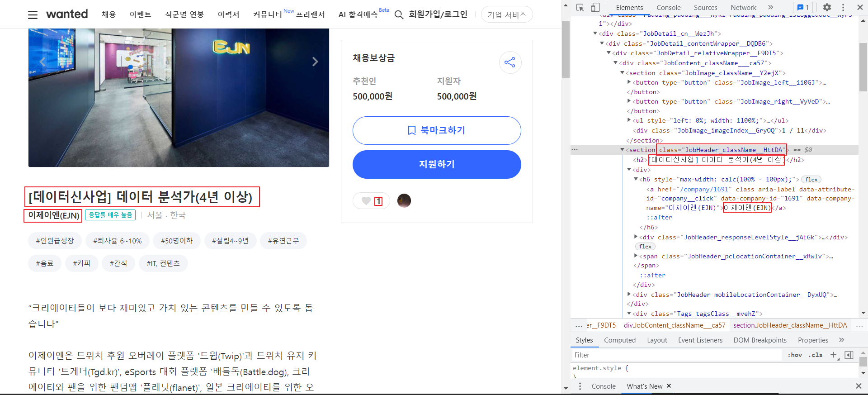This screenshot has height=395, width=868.
Task: Expand the JobImage_left button node
Action: click(x=629, y=82)
